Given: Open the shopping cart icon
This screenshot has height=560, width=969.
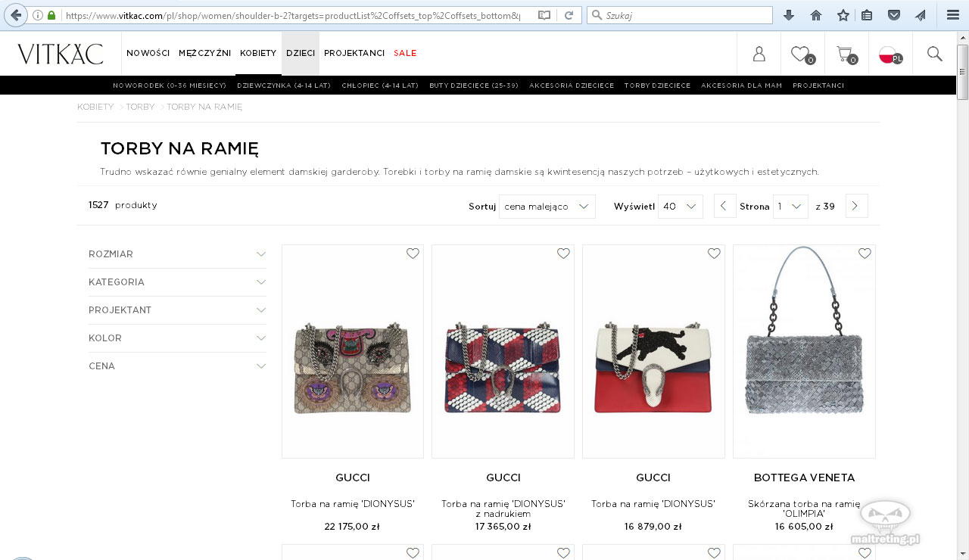Looking at the screenshot, I should pos(846,54).
